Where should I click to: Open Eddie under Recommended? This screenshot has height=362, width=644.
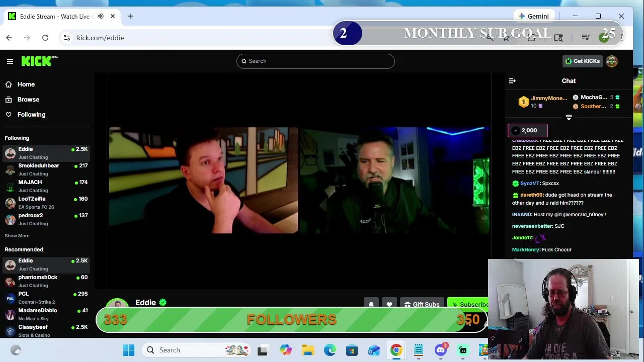pos(46,264)
